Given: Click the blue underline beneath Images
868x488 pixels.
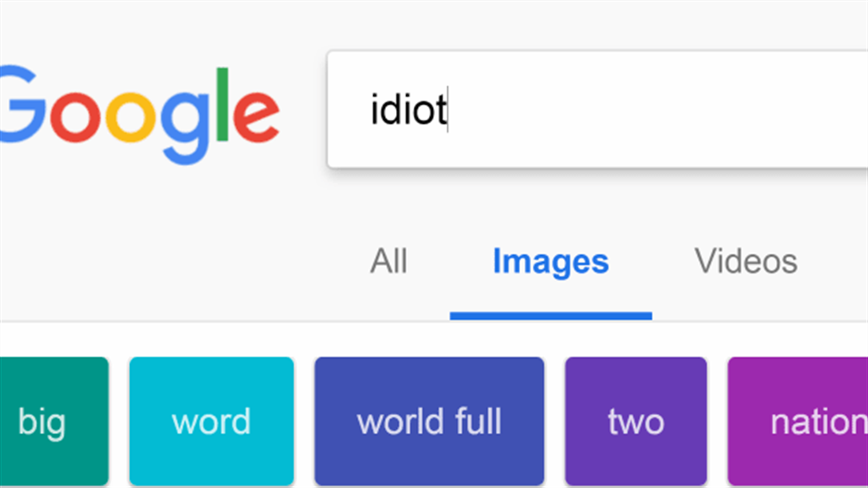Looking at the screenshot, I should 551,316.
